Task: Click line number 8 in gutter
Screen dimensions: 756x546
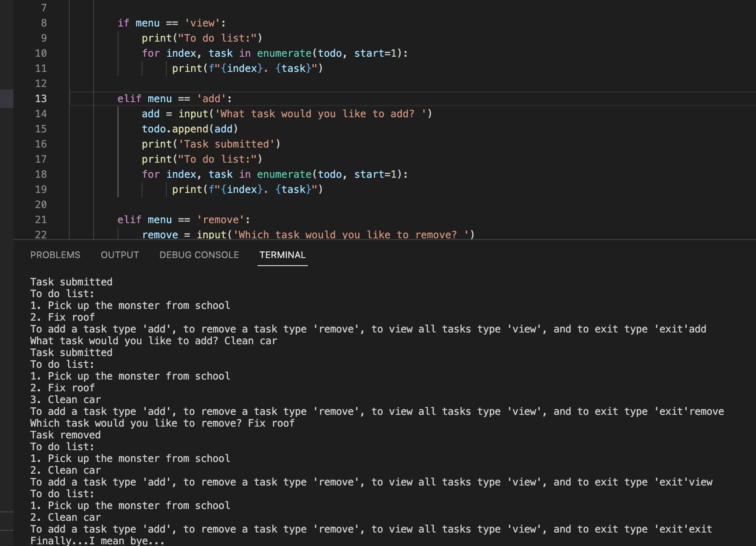Action: (44, 23)
